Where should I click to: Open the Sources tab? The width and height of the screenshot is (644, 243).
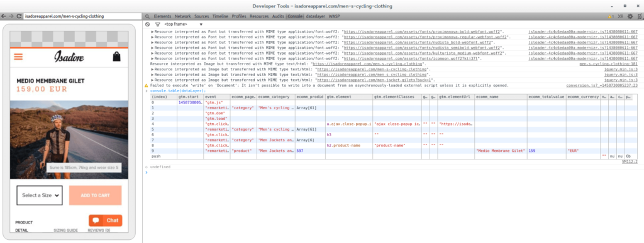pos(202,16)
